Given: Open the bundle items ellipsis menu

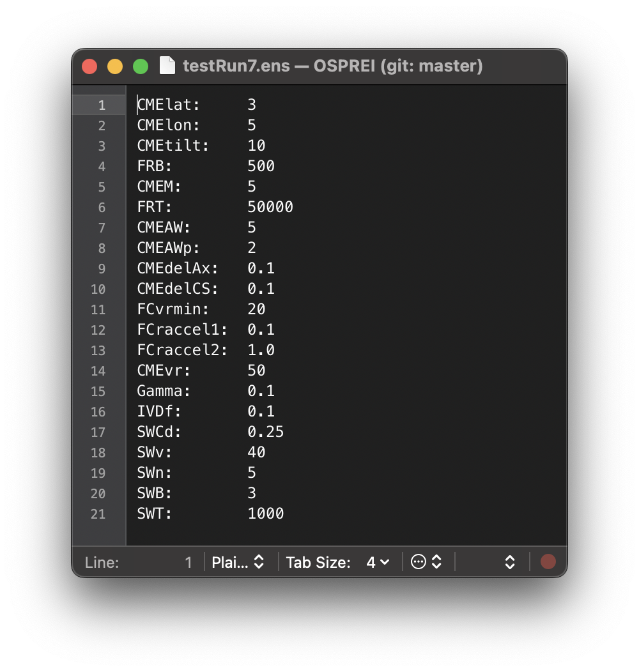Looking at the screenshot, I should click(x=426, y=562).
